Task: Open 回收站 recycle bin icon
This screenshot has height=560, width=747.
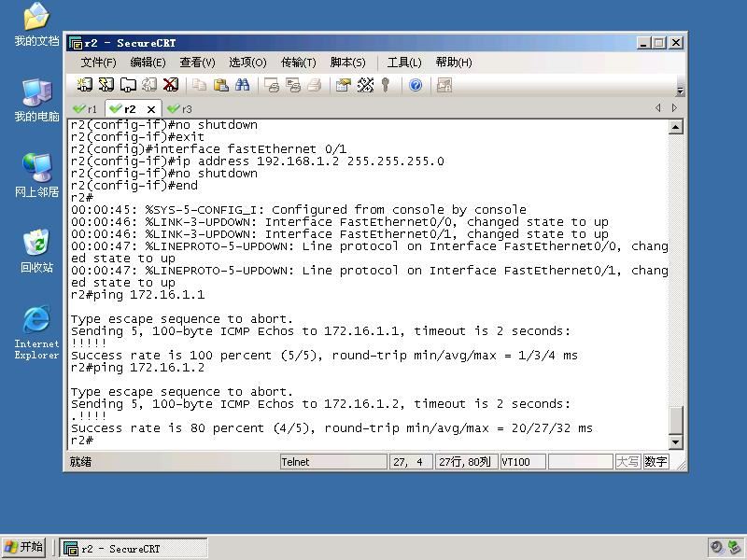Action: (x=36, y=251)
